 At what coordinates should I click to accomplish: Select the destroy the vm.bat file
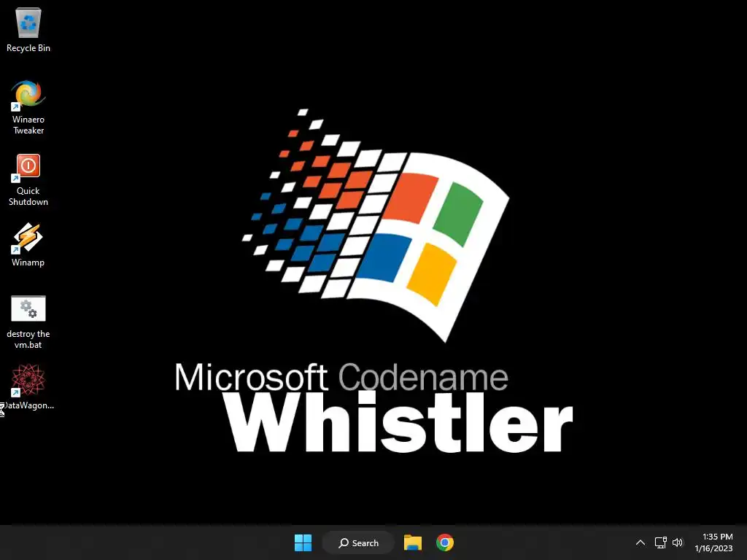click(28, 322)
